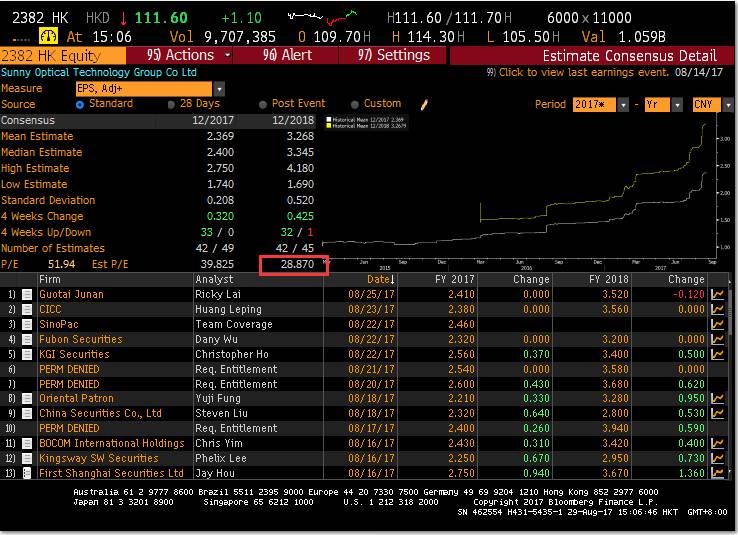Open document icon beside KGI Securities

27,354
